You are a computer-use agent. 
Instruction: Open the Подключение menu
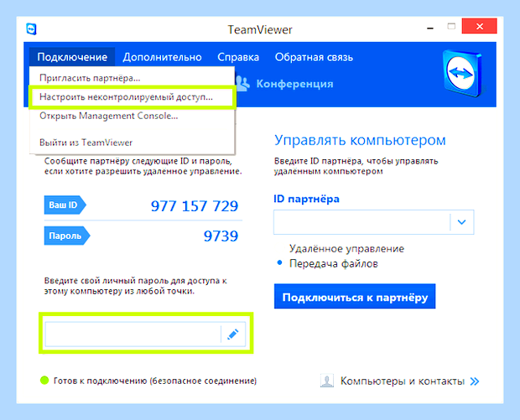[72, 57]
